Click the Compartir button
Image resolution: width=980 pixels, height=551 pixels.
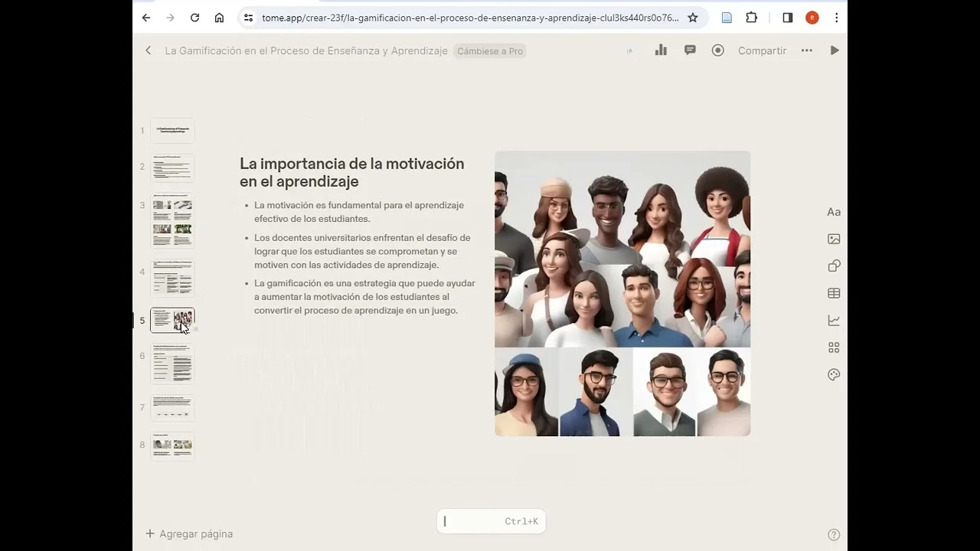click(x=762, y=51)
